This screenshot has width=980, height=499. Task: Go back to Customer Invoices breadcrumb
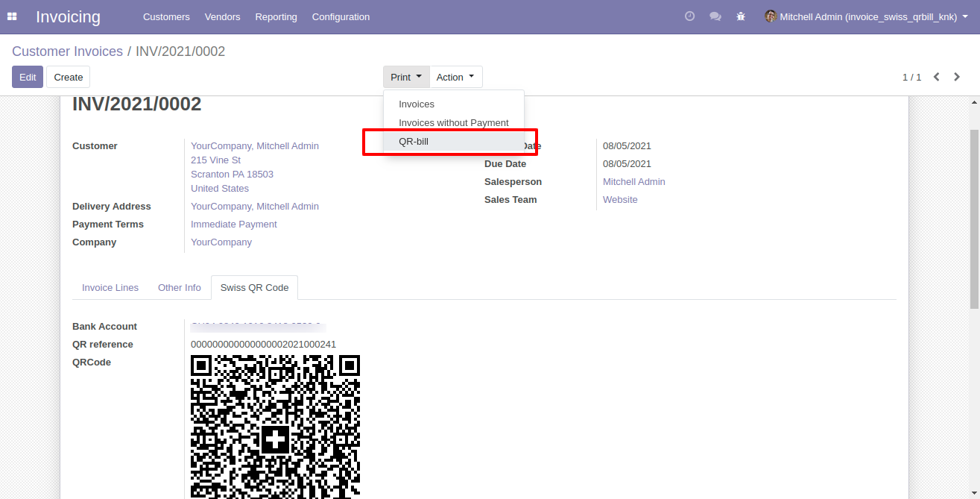point(67,51)
